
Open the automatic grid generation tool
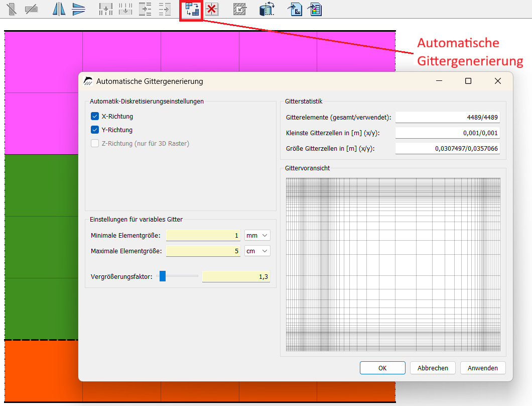(192, 9)
